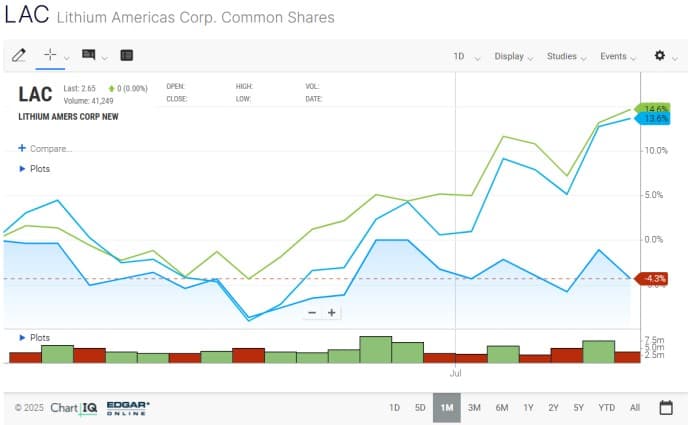
Task: Open the data table view icon
Action: pos(126,56)
